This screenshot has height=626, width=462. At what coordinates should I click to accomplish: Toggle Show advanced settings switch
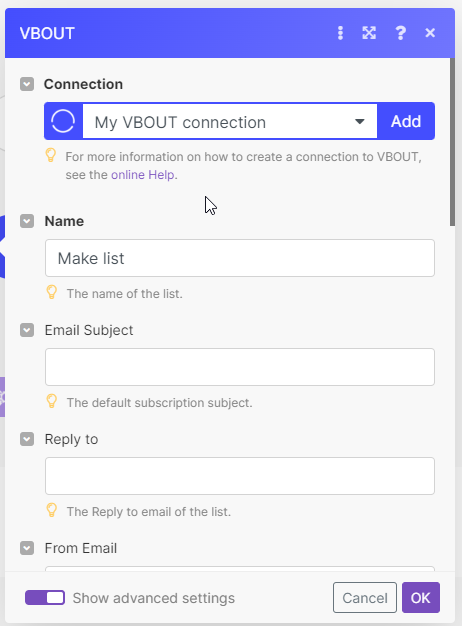click(45, 598)
